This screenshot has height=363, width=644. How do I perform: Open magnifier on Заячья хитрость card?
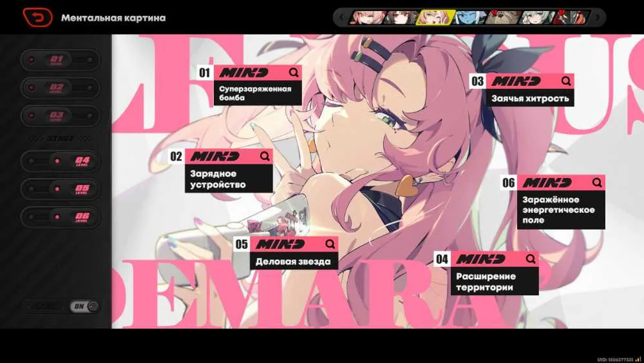[566, 81]
